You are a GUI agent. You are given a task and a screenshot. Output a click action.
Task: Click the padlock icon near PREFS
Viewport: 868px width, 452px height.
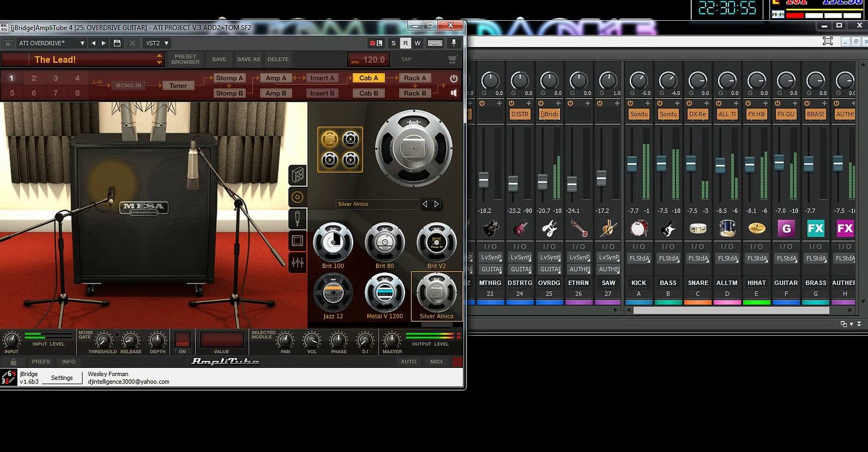coord(13,362)
